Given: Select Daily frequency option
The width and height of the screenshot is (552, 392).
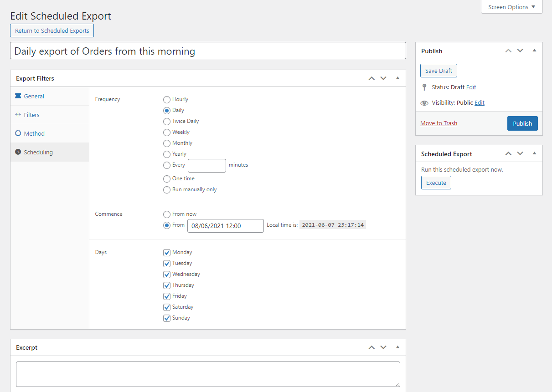Looking at the screenshot, I should click(x=167, y=111).
